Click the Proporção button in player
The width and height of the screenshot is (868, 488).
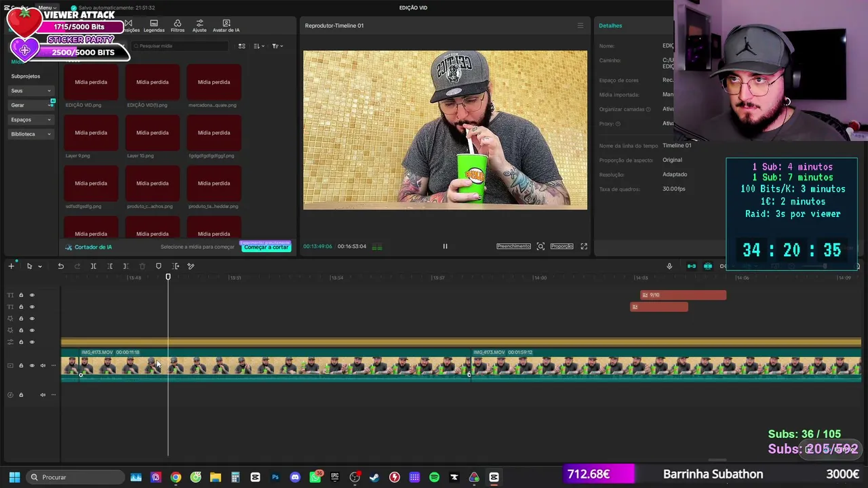[x=561, y=246]
